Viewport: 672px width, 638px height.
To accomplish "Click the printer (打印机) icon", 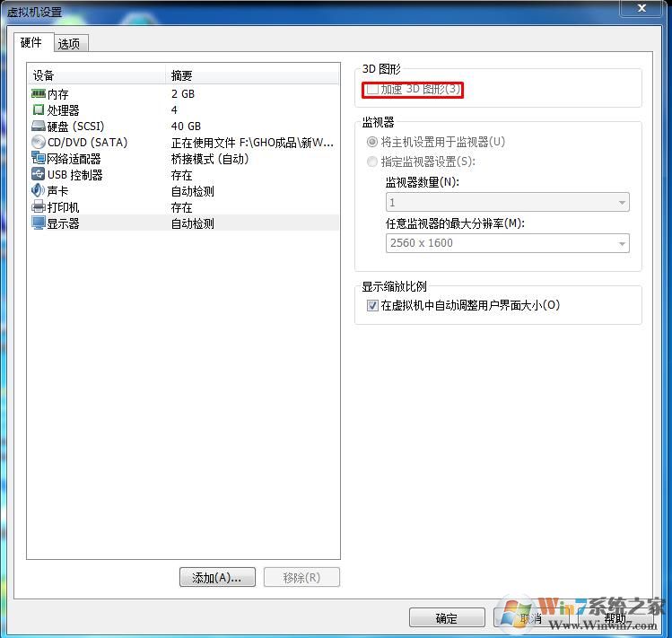I will pyautogui.click(x=39, y=206).
